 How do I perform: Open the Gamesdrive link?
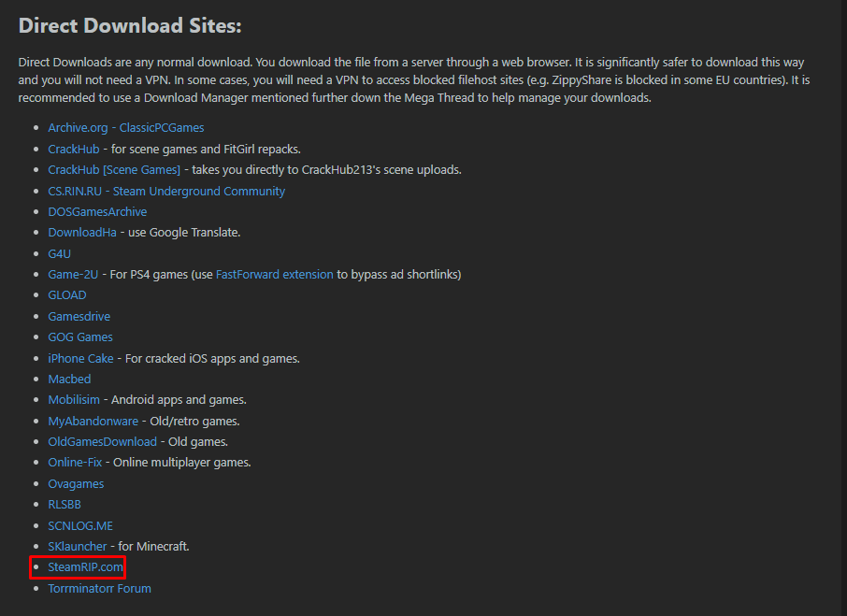(x=79, y=316)
